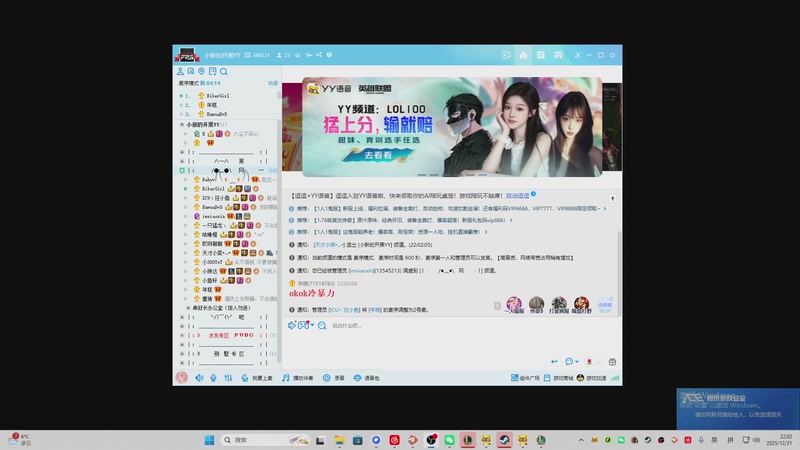
Task: Click the scroll-to-top arrow in chat
Action: [612, 198]
